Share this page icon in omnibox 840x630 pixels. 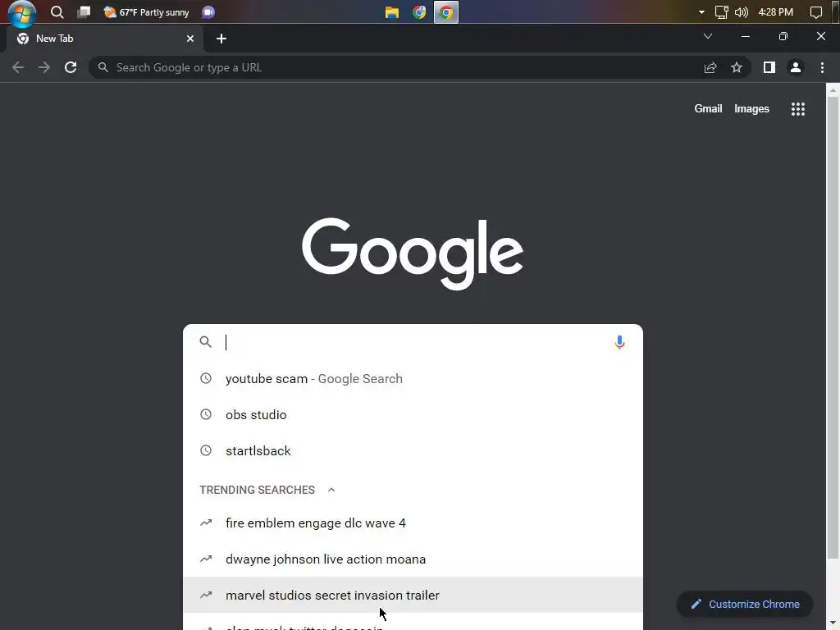(710, 67)
